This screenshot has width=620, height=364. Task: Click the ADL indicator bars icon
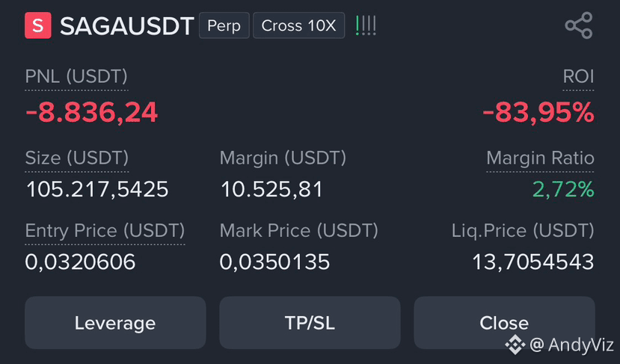(366, 25)
